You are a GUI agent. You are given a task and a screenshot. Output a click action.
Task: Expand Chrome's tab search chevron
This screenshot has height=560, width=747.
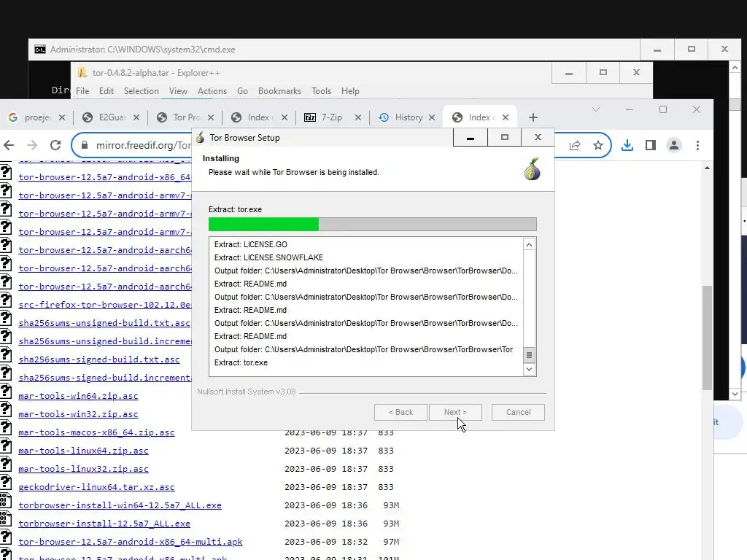click(x=595, y=110)
